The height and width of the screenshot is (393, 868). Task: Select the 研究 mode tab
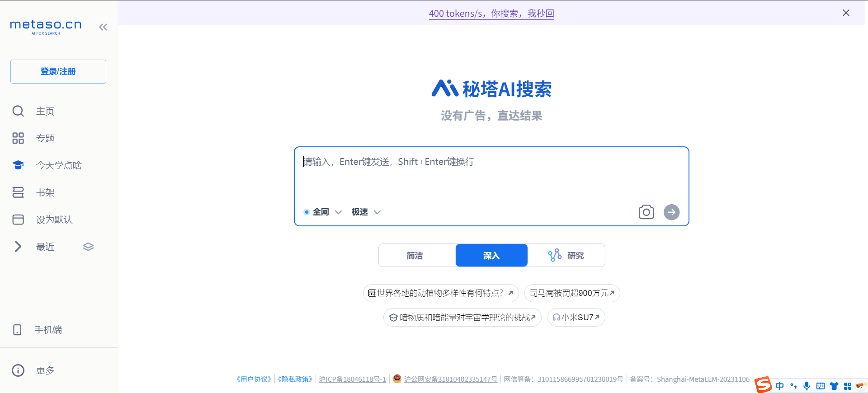(x=566, y=255)
